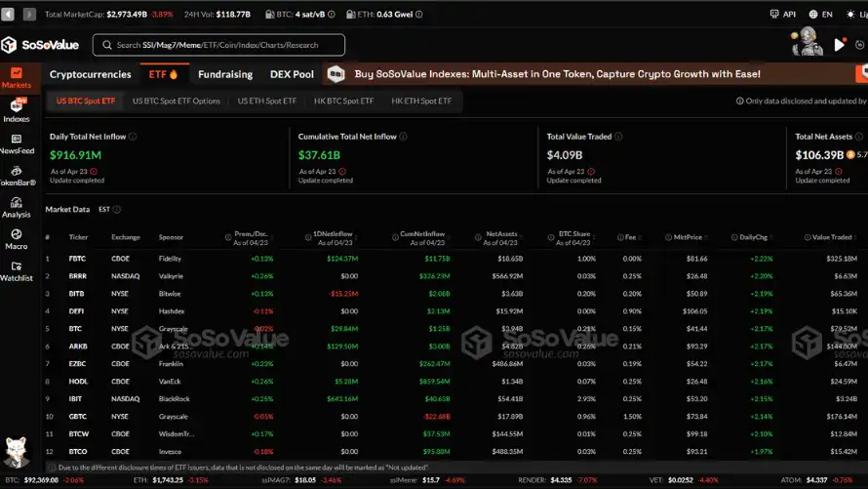Click the ETH Gwei info icon
Screen dimensions: 868x489
419,15
